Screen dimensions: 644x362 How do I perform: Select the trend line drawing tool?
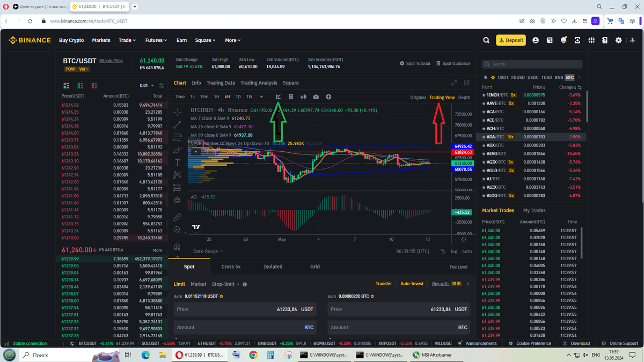(x=178, y=124)
